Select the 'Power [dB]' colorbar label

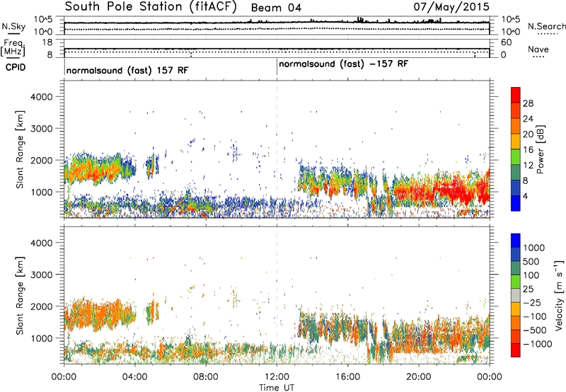540,149
